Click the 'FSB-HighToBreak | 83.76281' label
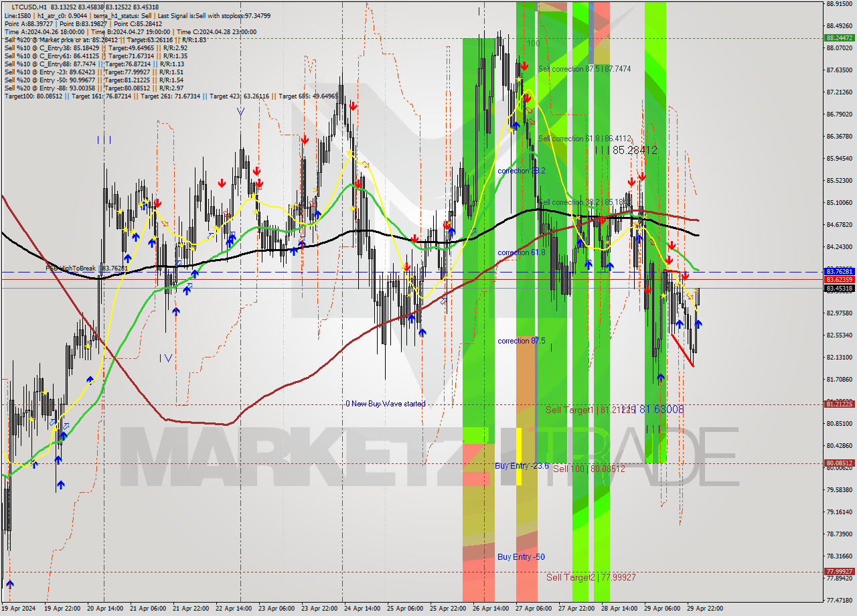The height and width of the screenshot is (616, 857). pyautogui.click(x=87, y=268)
